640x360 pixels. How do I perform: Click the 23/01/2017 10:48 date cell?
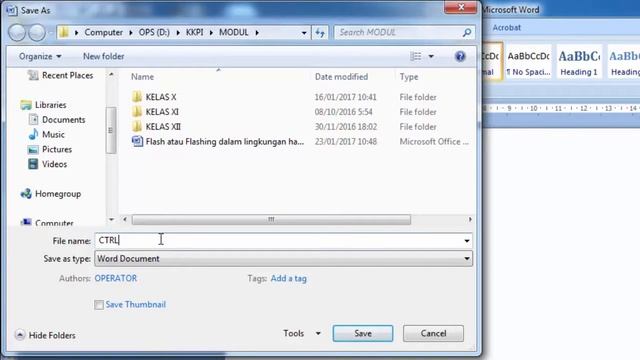point(345,142)
